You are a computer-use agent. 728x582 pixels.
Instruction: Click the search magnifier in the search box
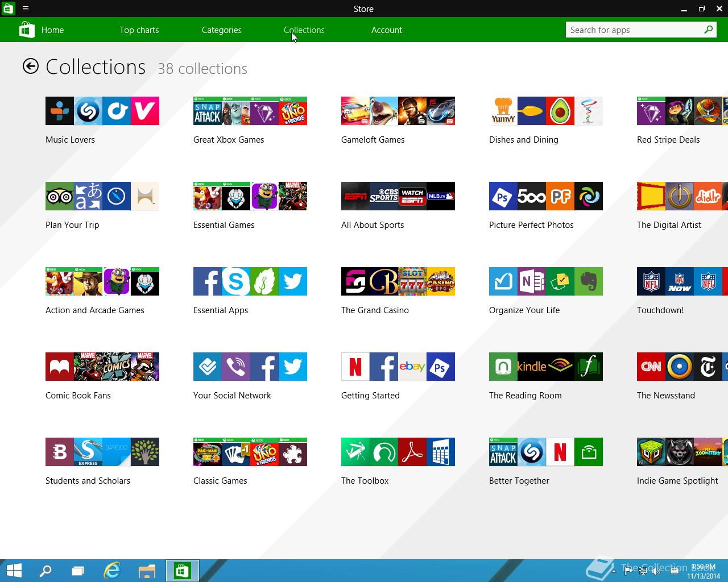click(x=708, y=30)
